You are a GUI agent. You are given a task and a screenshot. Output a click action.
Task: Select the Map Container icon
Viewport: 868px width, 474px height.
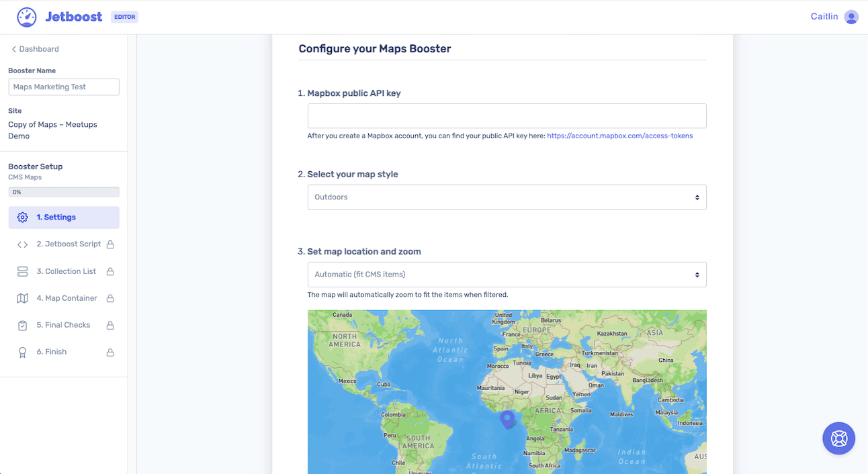(22, 297)
